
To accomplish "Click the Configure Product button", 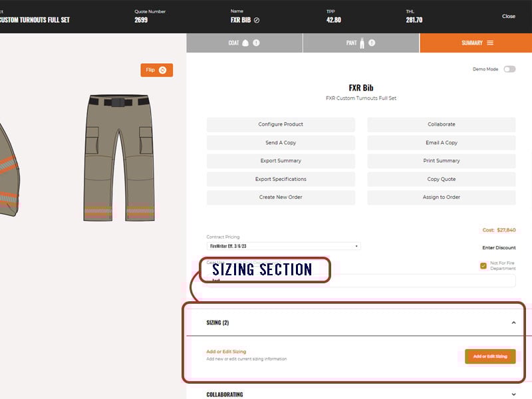I will (281, 124).
